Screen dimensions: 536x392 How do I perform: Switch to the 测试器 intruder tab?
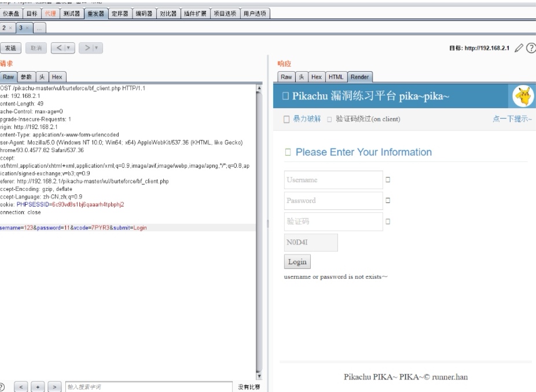(72, 14)
